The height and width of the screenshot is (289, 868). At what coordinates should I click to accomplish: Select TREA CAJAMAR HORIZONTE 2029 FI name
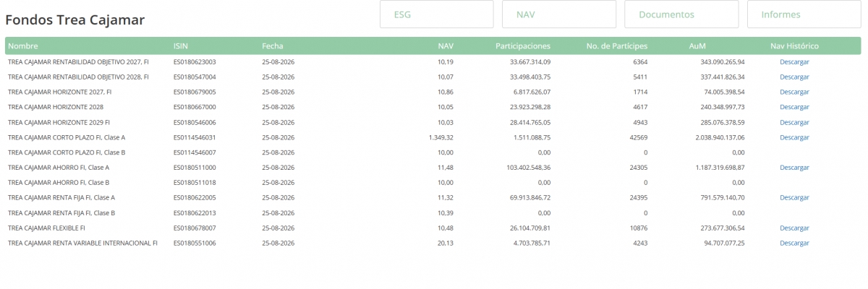pyautogui.click(x=59, y=122)
